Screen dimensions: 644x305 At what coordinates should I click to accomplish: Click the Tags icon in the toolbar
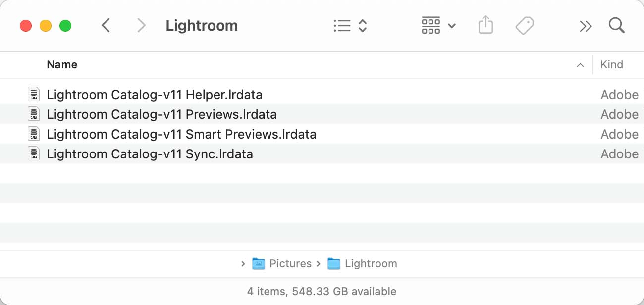525,25
